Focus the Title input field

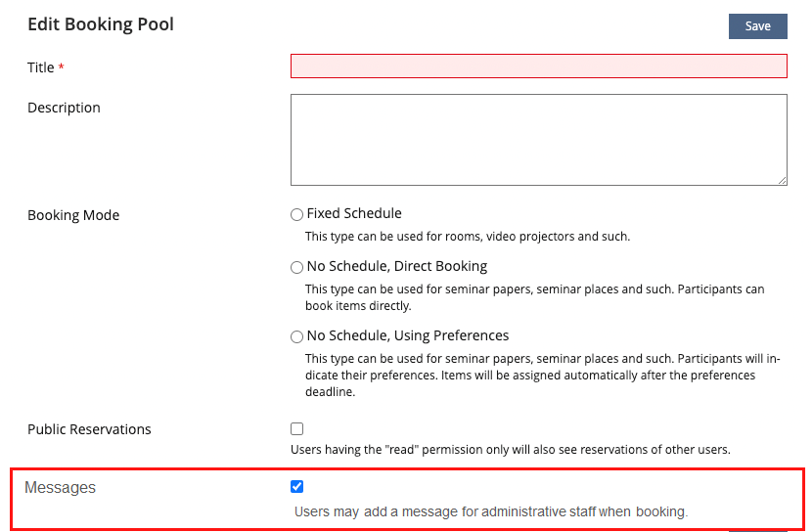(538, 66)
